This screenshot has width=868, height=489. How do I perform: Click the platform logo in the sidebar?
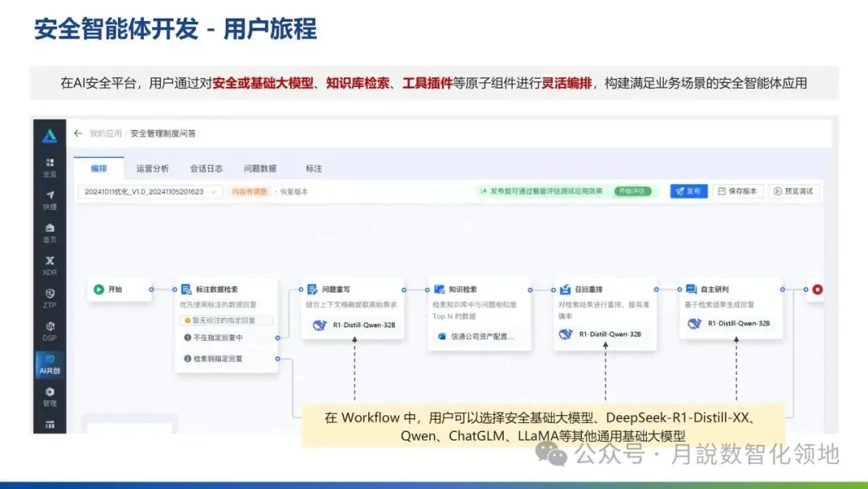pos(49,136)
